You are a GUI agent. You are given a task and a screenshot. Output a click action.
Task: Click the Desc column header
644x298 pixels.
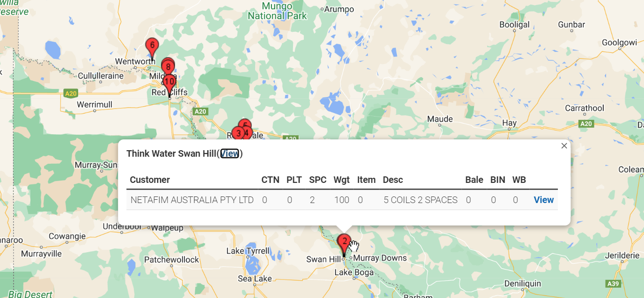[393, 180]
